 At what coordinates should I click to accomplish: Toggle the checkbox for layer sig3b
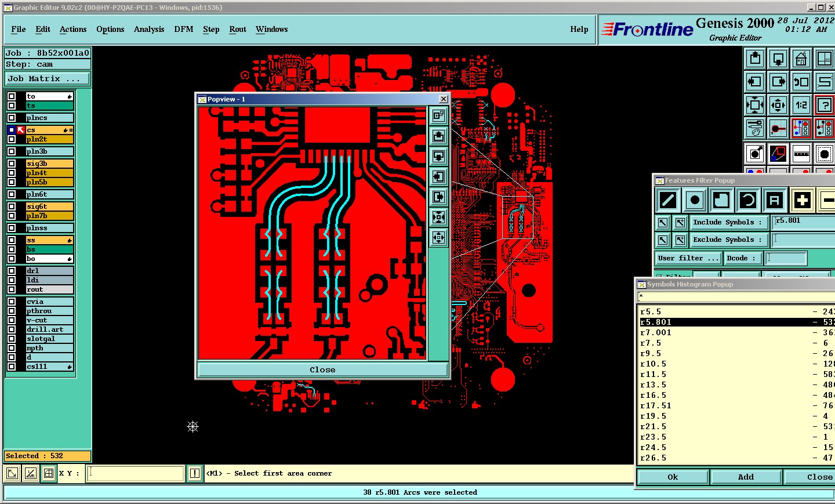click(12, 164)
